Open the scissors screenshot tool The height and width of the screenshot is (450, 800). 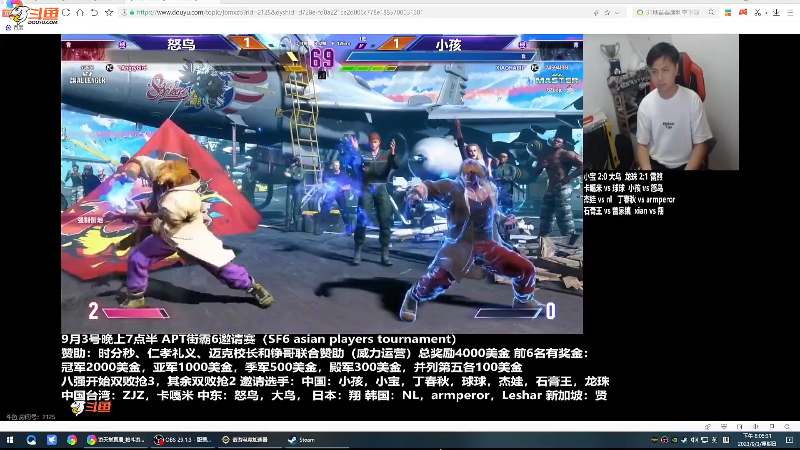(x=758, y=12)
